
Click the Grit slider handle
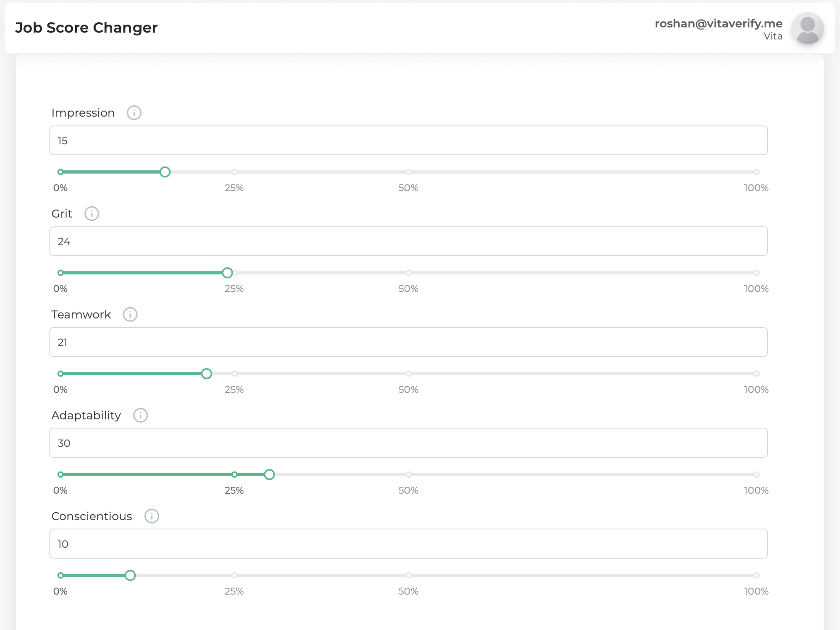[227, 273]
